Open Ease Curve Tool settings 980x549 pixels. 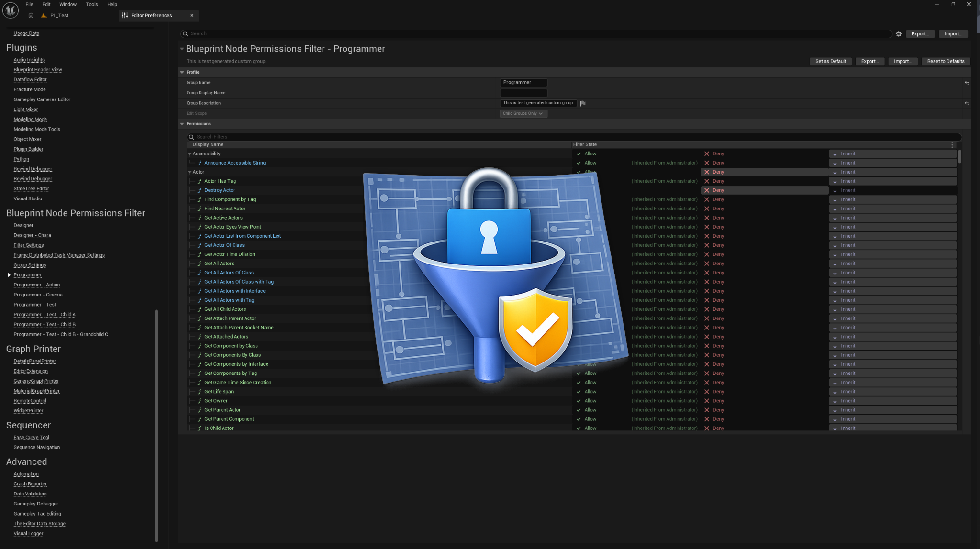click(x=31, y=438)
